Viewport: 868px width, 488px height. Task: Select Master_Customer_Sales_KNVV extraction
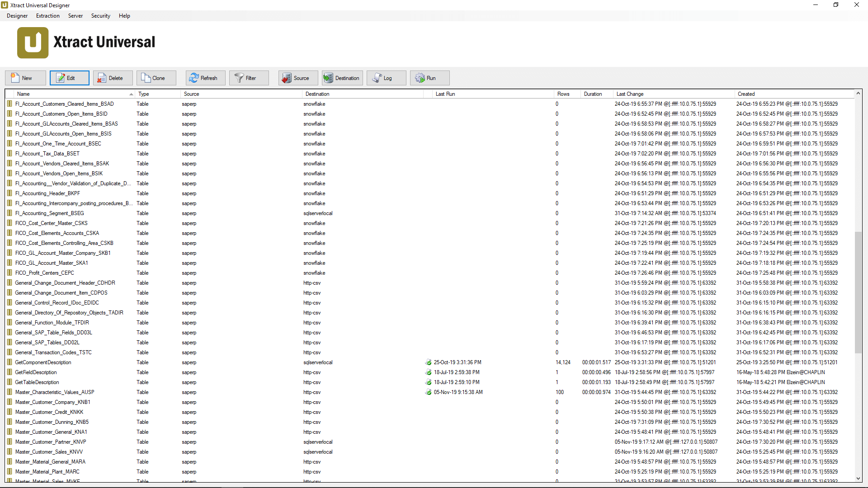[x=49, y=452]
